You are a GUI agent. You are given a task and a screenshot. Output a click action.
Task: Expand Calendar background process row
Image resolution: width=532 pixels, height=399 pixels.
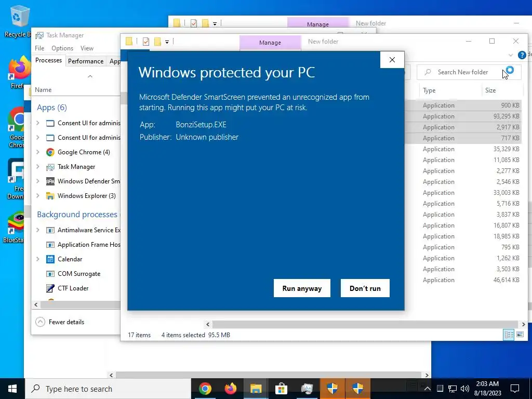click(x=37, y=259)
